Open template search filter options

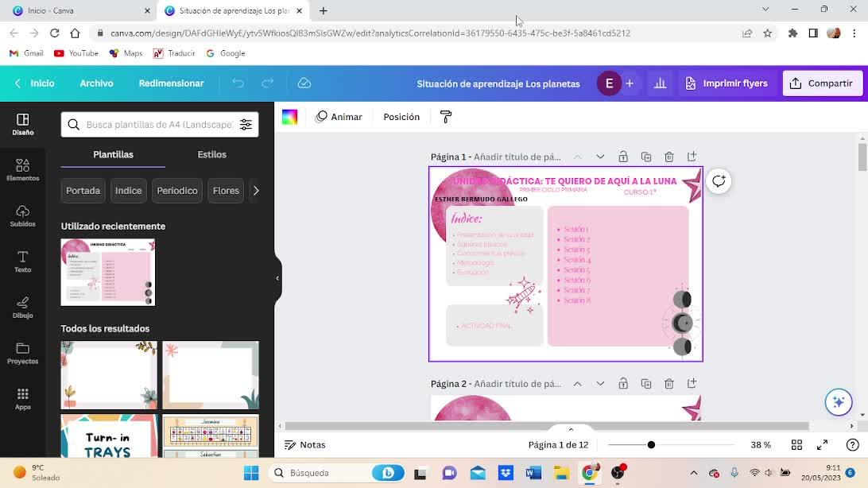[246, 125]
